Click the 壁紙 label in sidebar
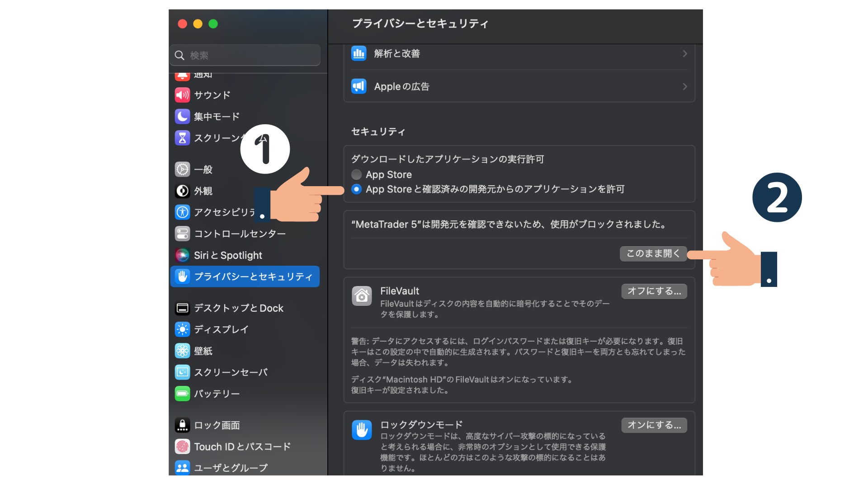Screen dimensions: 868x488 click(x=203, y=351)
